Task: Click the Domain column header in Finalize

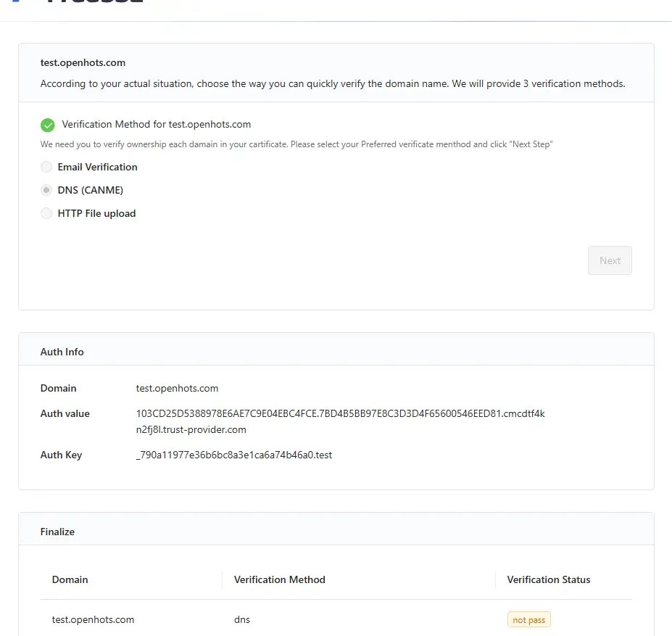Action: click(70, 579)
